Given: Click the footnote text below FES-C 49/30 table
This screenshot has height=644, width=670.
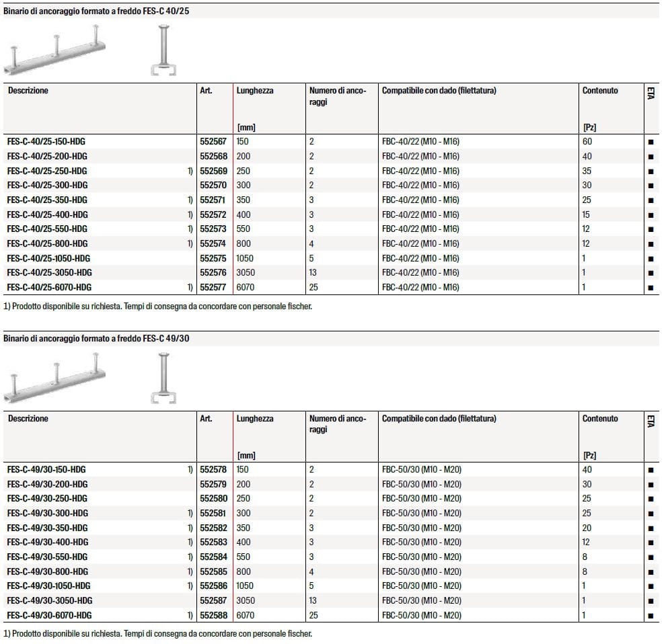Looking at the screenshot, I should (x=157, y=634).
